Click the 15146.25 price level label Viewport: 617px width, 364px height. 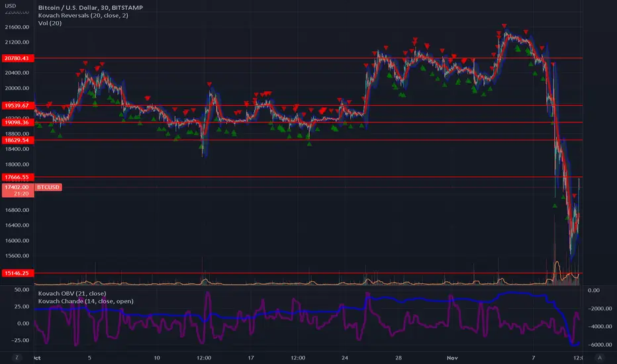(18, 273)
